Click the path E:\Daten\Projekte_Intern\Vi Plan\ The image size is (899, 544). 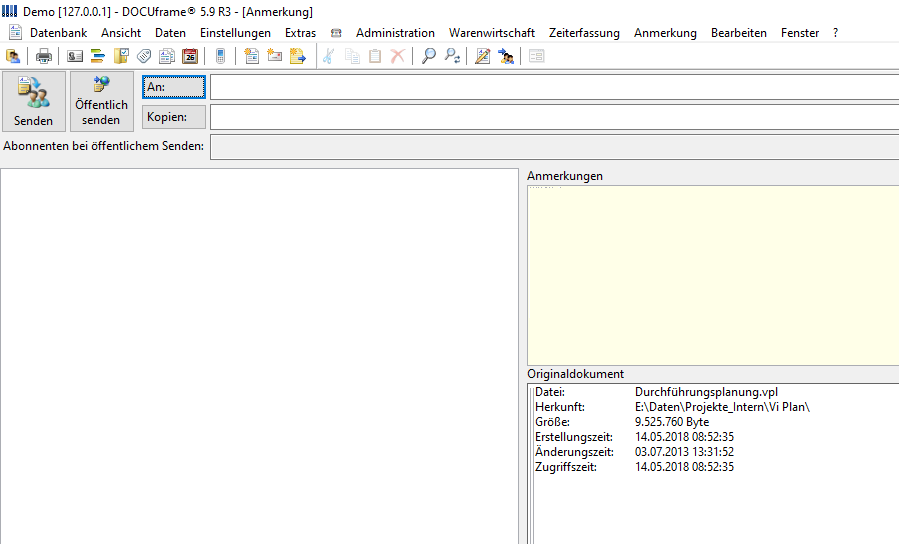(722, 407)
